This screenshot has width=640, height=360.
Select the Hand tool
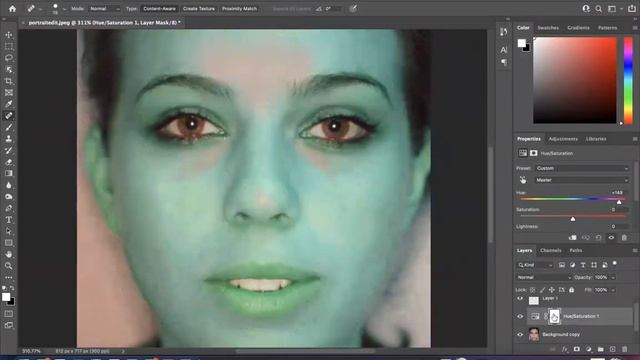pos(9,254)
